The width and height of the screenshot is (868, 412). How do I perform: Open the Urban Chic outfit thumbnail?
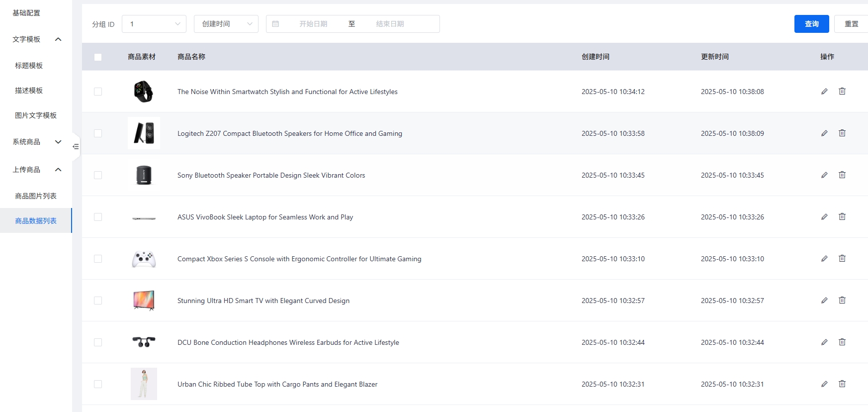point(144,384)
